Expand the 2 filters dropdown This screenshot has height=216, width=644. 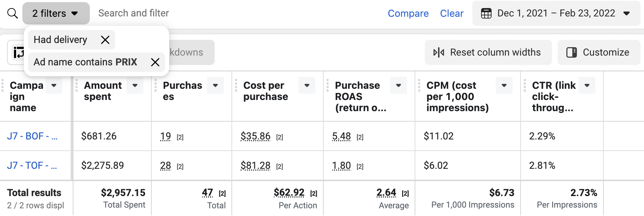(56, 13)
